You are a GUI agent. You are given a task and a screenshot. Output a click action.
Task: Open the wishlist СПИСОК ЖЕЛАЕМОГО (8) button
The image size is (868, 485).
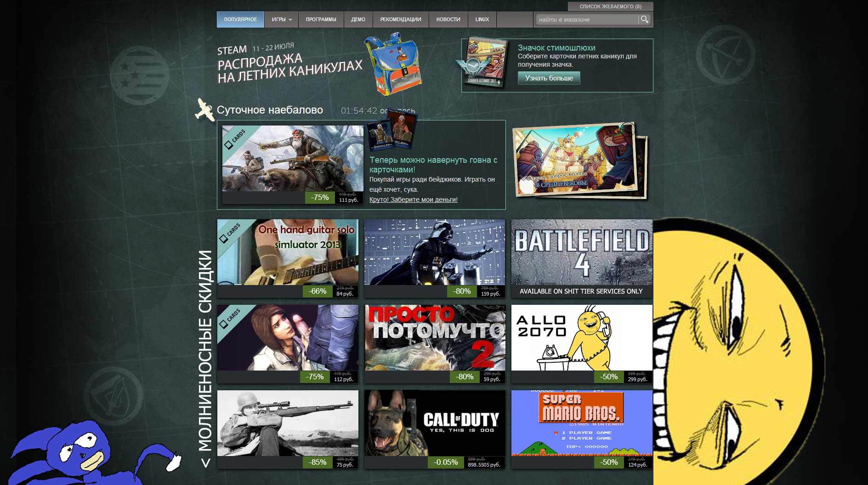click(610, 6)
